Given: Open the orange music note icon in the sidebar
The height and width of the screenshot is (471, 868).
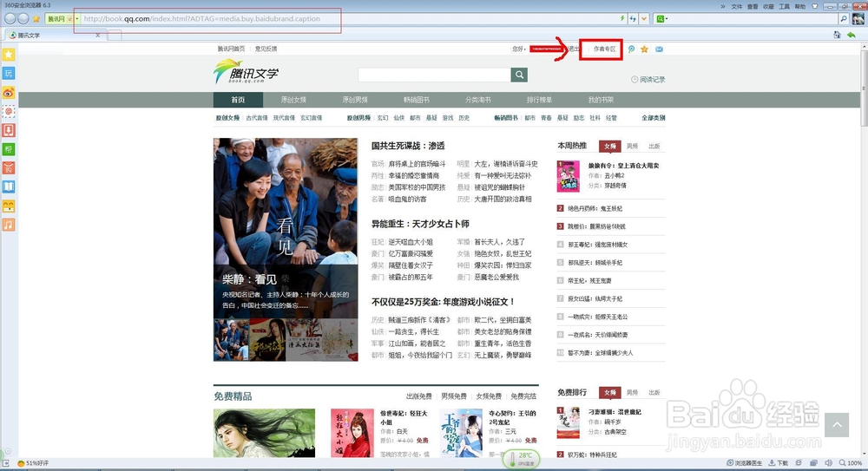Looking at the screenshot, I should point(9,225).
